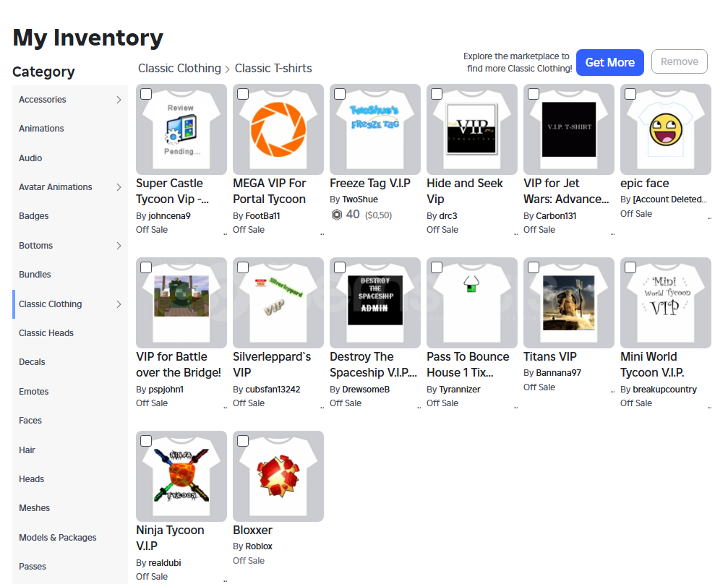Open the Silverleppard's VIP shirt thumbnail

click(278, 303)
